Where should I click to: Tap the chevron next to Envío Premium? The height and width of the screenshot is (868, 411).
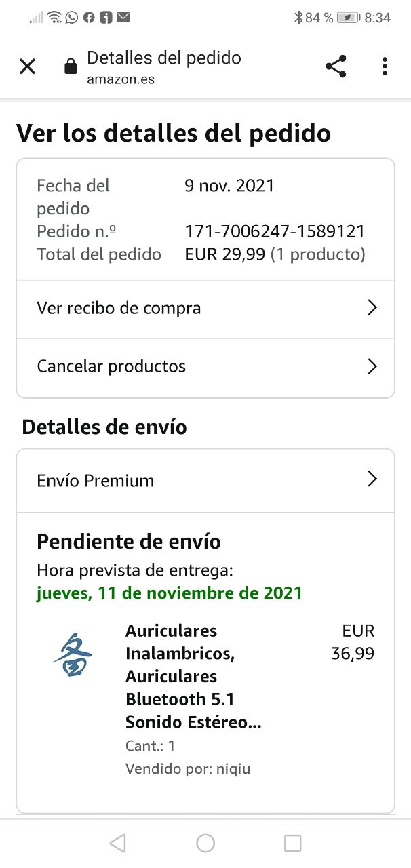(x=372, y=479)
